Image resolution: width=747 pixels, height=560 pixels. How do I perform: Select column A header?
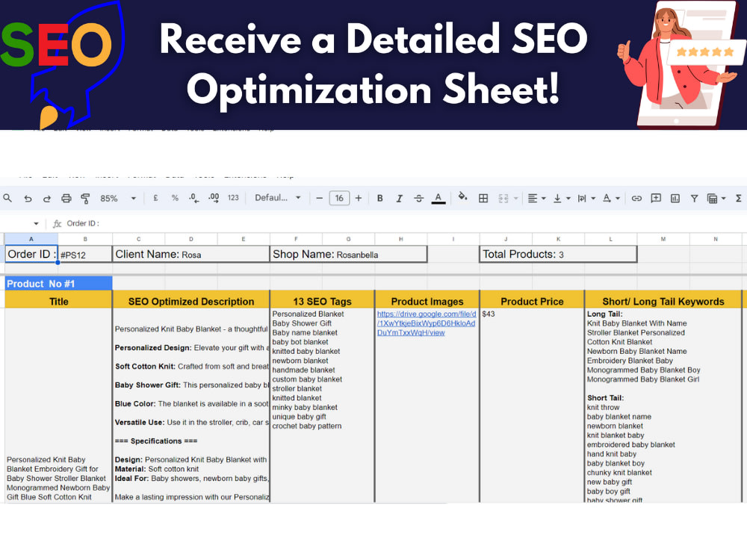31,239
